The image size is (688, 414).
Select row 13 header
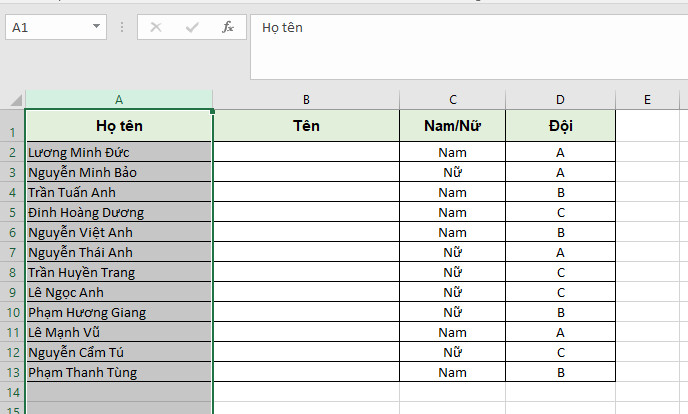[12, 372]
